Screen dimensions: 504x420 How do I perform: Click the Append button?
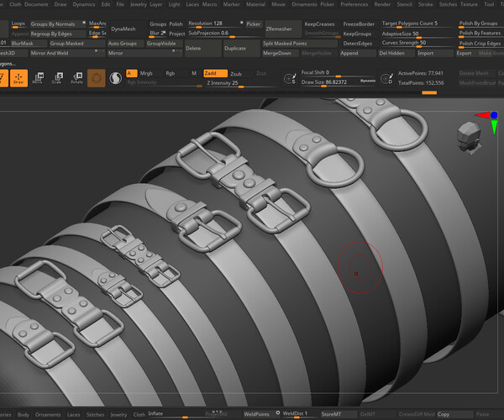click(357, 54)
